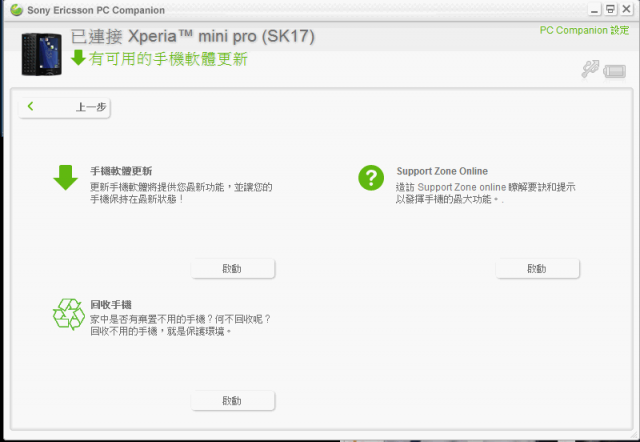This screenshot has width=640, height=442.
Task: Close the PC Companion window
Action: (x=626, y=9)
